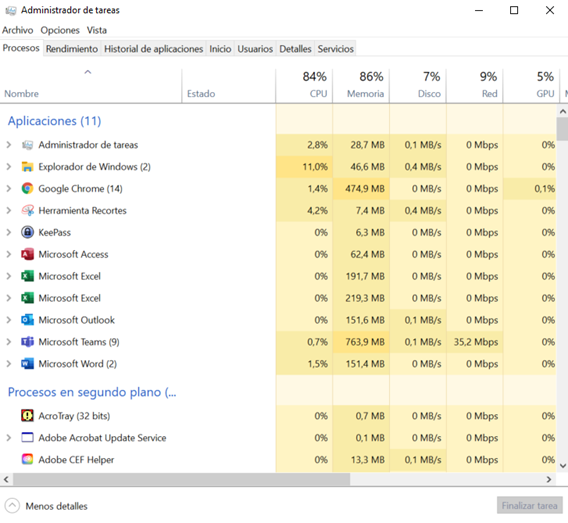
Task: Expand the Microsoft Teams (9) group
Action: (x=9, y=342)
